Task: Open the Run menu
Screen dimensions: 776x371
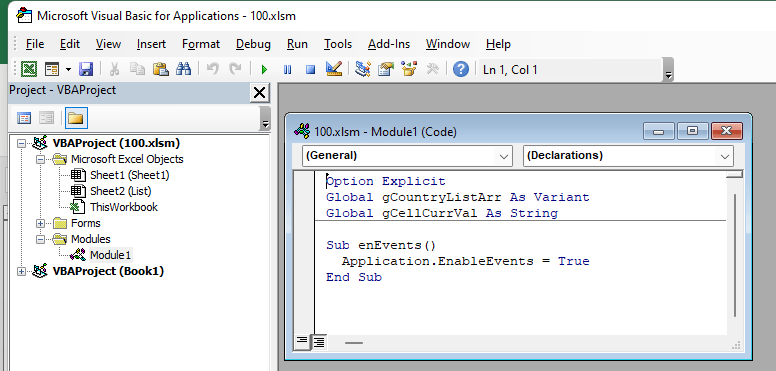Action: pyautogui.click(x=297, y=44)
